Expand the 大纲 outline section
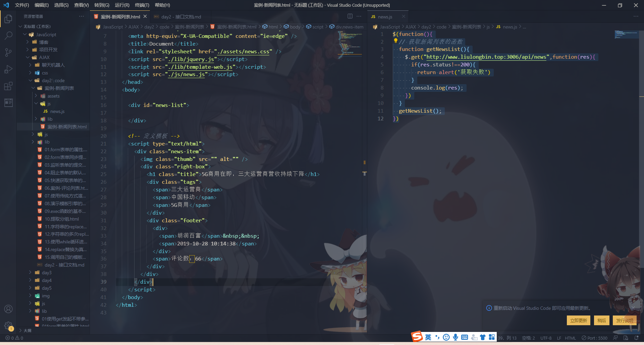Screen dimensions: 644x345 [53, 331]
